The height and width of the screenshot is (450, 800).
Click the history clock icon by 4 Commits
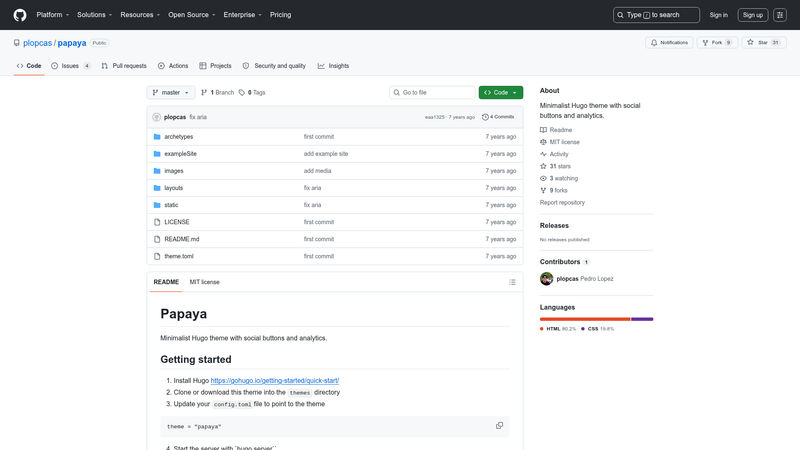point(485,117)
